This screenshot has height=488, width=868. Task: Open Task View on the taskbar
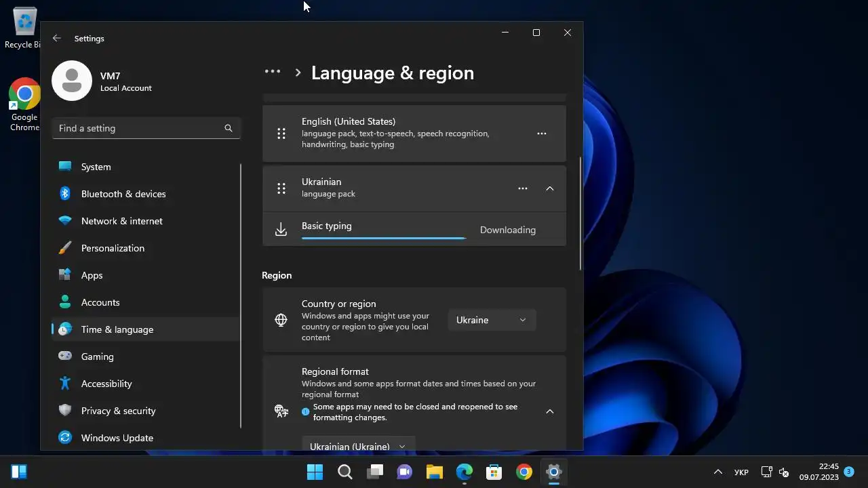pos(375,472)
